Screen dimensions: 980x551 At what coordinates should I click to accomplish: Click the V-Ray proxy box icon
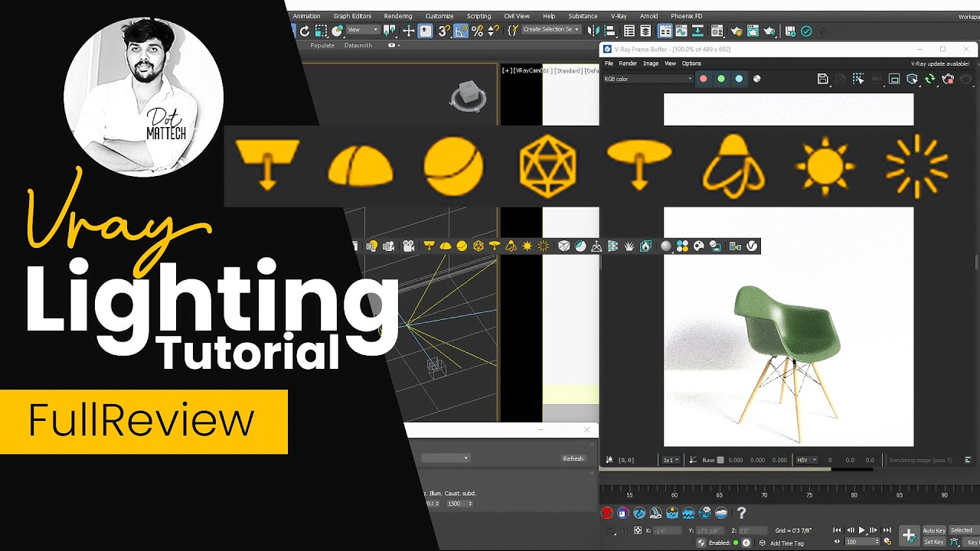point(563,246)
